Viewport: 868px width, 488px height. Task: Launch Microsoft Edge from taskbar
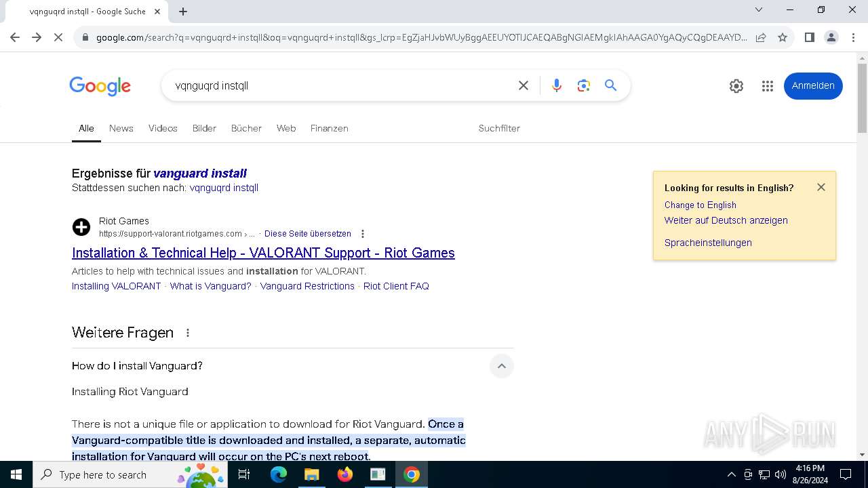tap(279, 474)
